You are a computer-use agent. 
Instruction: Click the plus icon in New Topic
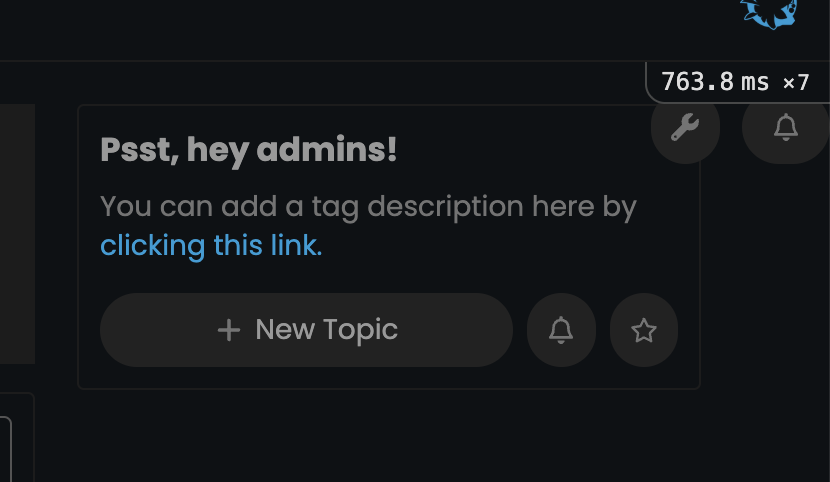point(229,330)
